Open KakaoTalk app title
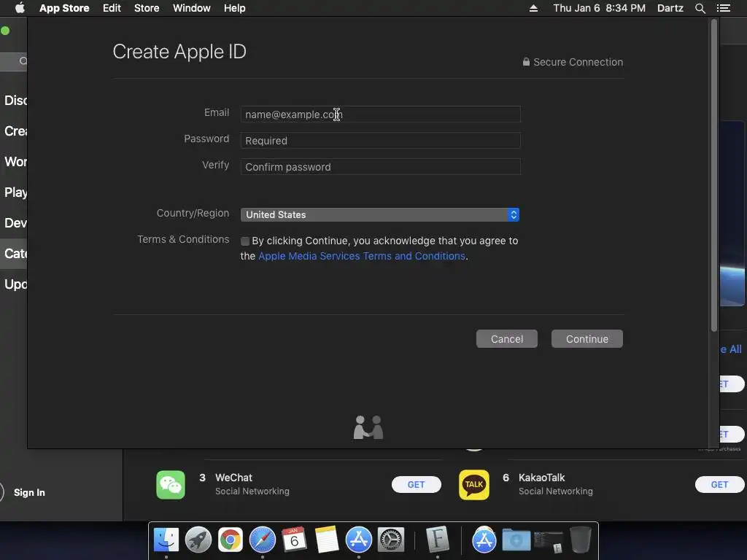Screen dimensions: 747x560 point(542,478)
